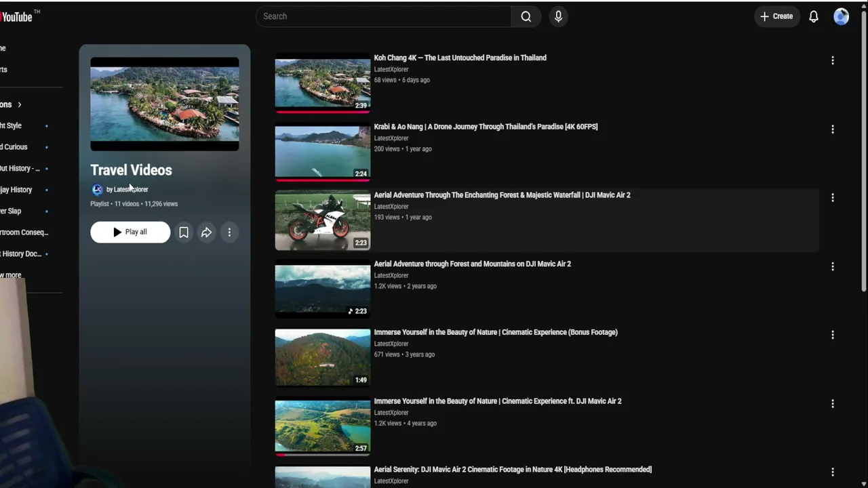Visit LatestXplorer channel under Krabi & Ao Nang video

(391, 138)
